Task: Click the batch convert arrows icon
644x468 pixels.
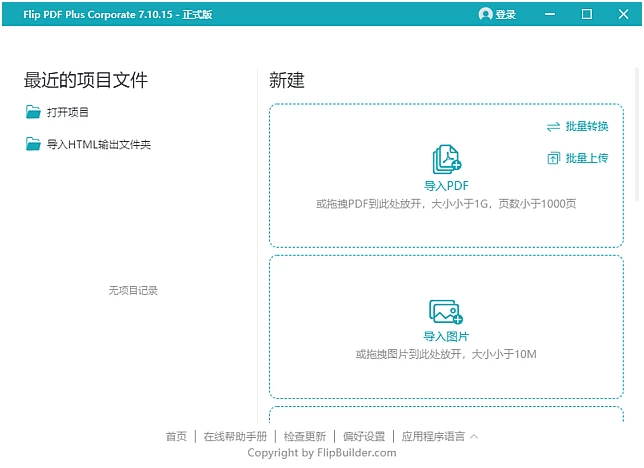Action: [x=553, y=127]
